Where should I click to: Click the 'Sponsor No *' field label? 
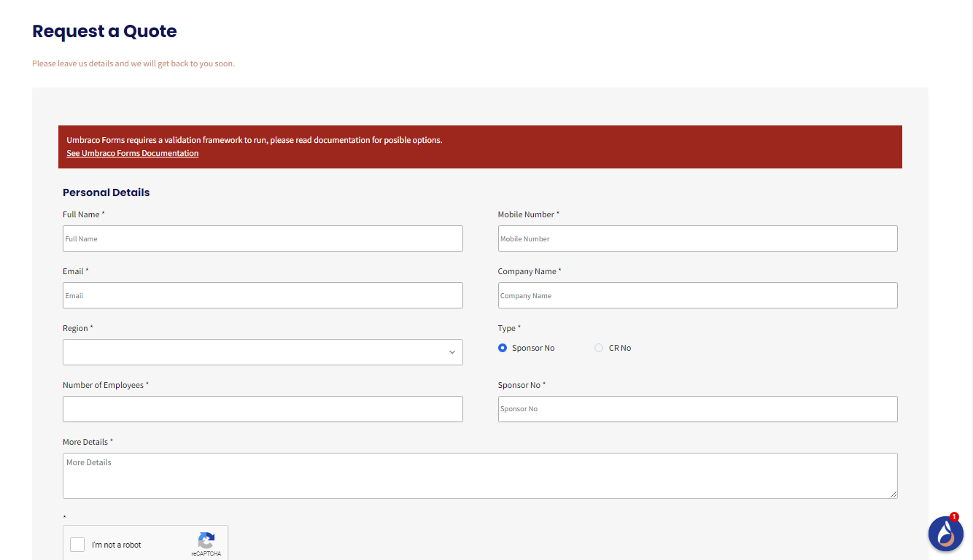522,385
